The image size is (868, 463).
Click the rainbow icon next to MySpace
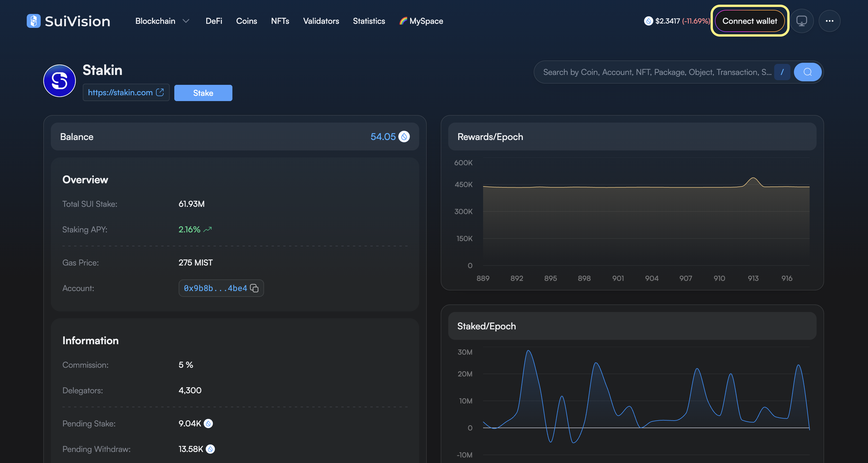[x=403, y=21]
